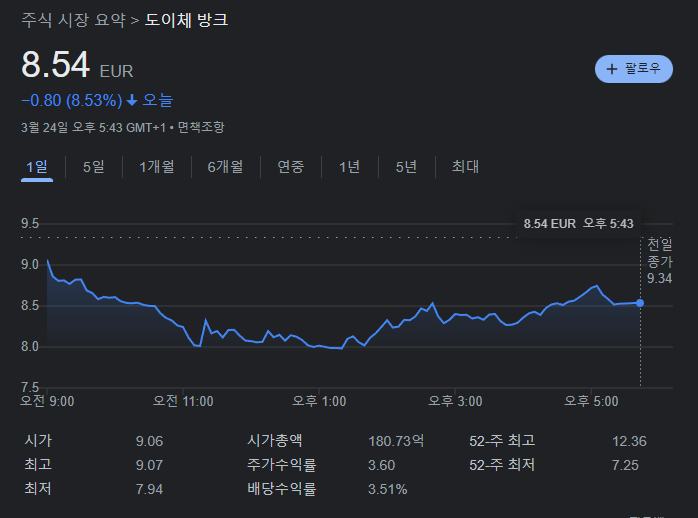Click the 오전 11:00 axis label
The width and height of the screenshot is (698, 518).
[183, 401]
